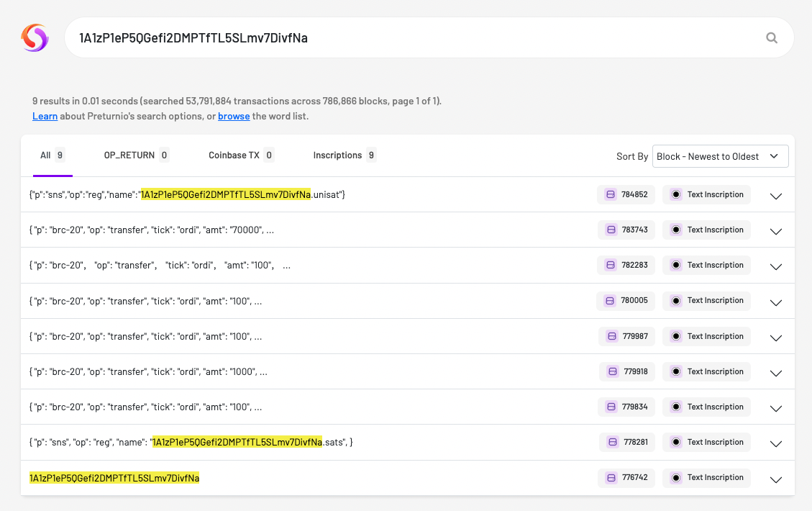Select the Coinbase TX tab
Screen dimensions: 812x511
point(241,155)
